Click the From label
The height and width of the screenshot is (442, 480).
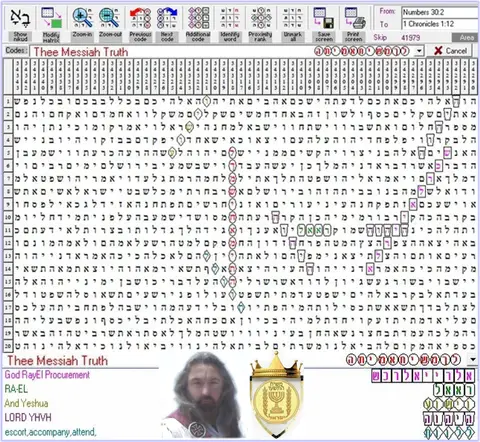tap(387, 11)
